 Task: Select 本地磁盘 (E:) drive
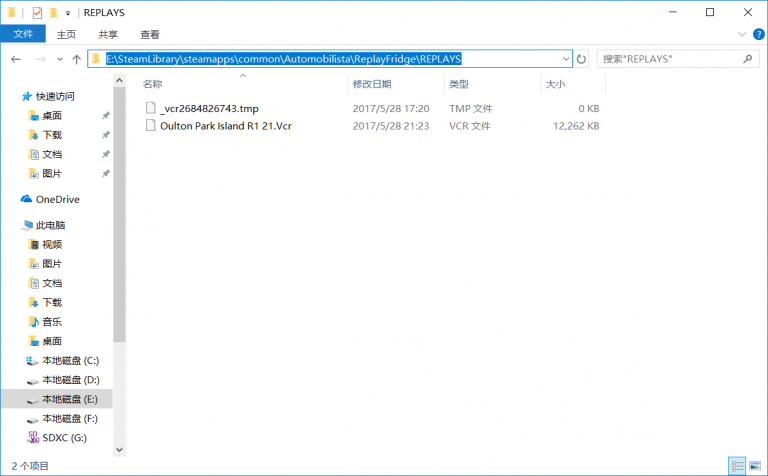(70, 400)
